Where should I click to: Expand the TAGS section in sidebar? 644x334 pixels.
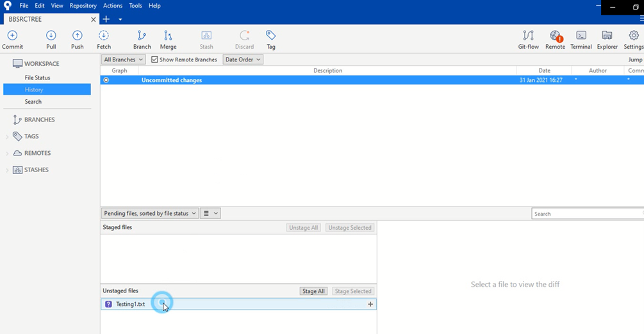[8, 136]
